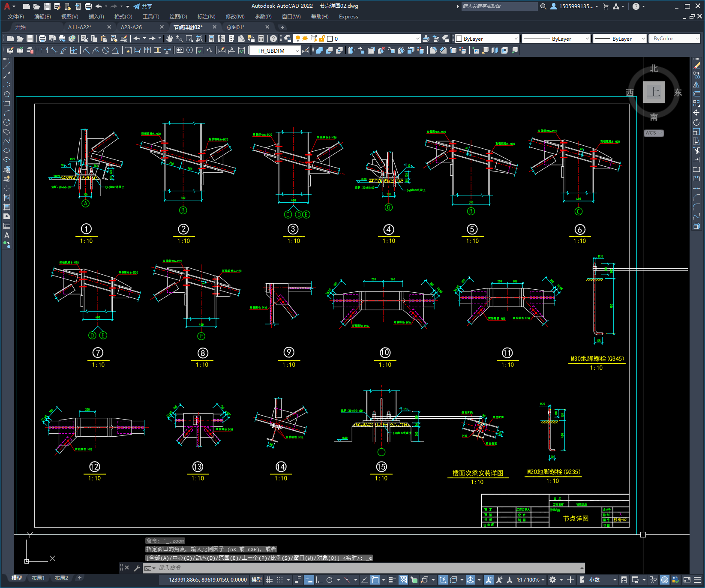Select the Arc Length dimension tool
Viewport: 705px width, 588px height.
64,50
